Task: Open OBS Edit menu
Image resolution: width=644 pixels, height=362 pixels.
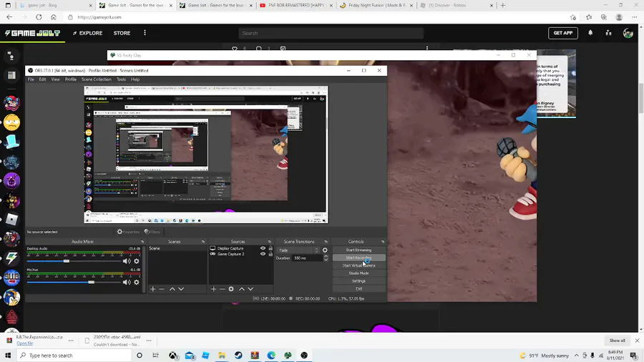Action: coord(42,79)
